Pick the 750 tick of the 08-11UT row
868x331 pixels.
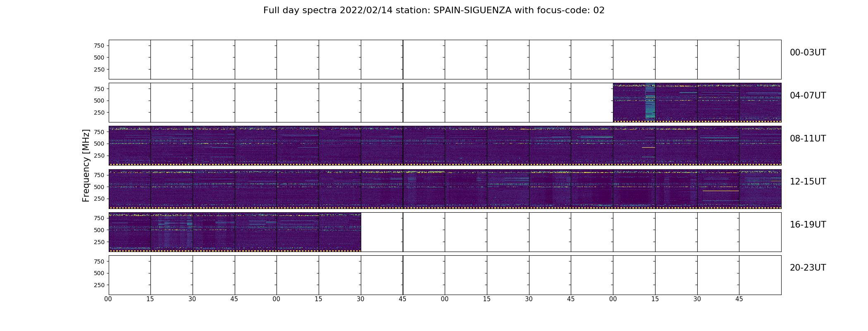tap(99, 132)
